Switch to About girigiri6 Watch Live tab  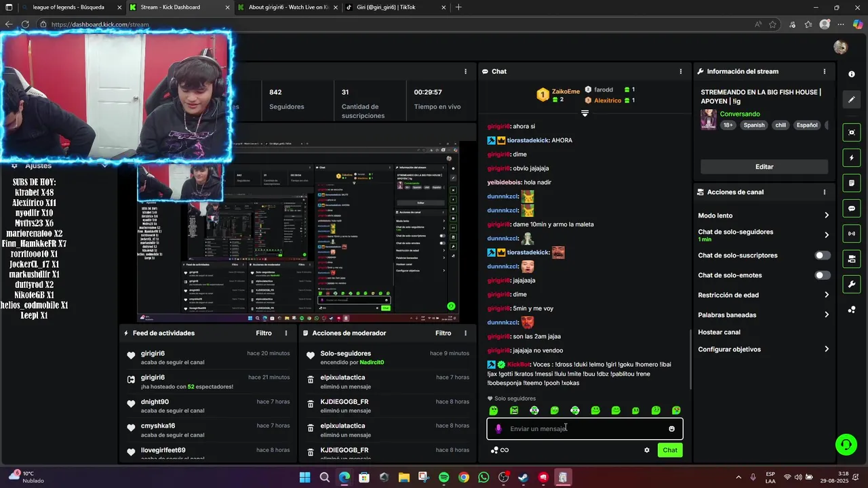(288, 7)
